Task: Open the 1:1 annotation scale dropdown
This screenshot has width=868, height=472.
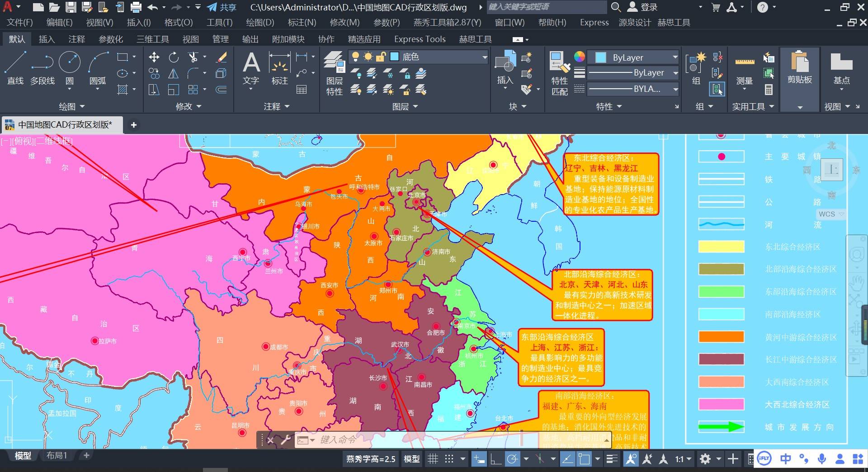Action: [x=684, y=459]
